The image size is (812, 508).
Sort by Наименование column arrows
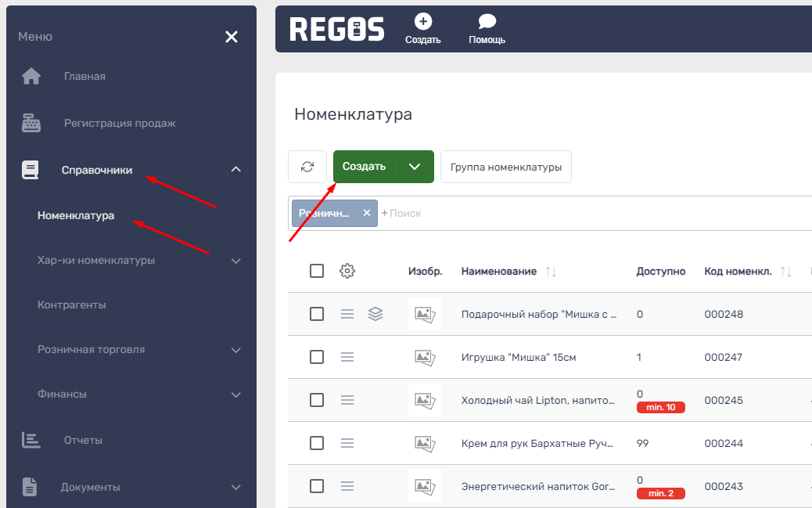551,272
